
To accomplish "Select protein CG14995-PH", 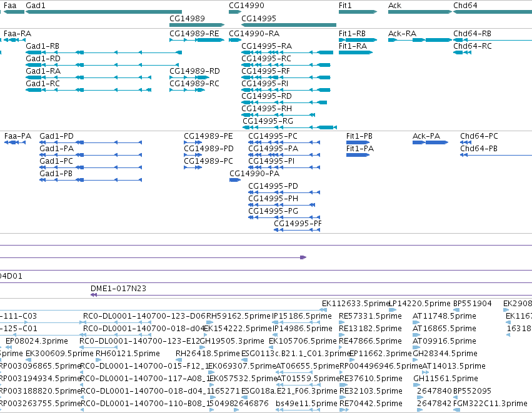I will tap(282, 205).
